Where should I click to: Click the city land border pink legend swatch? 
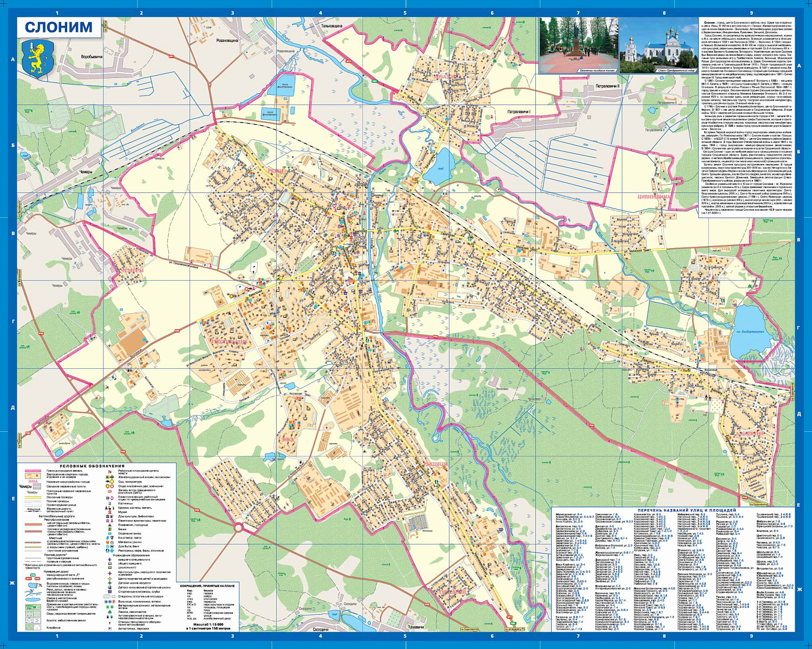pyautogui.click(x=32, y=471)
